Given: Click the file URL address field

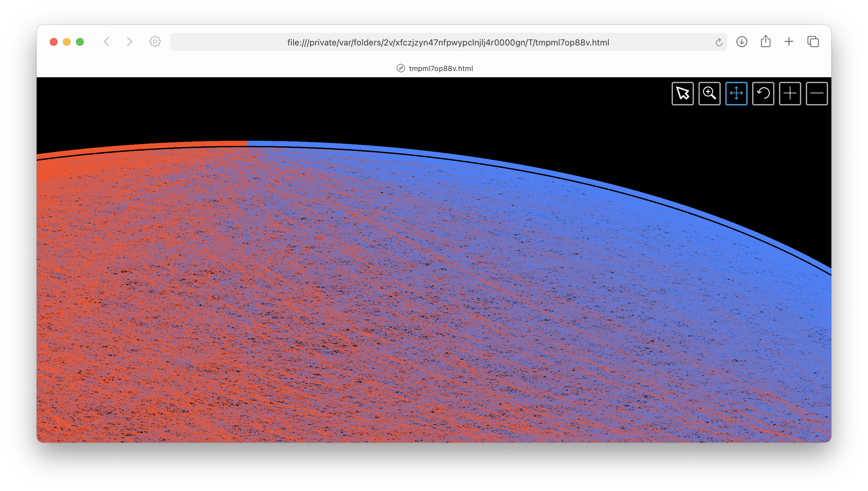Looking at the screenshot, I should tap(448, 43).
